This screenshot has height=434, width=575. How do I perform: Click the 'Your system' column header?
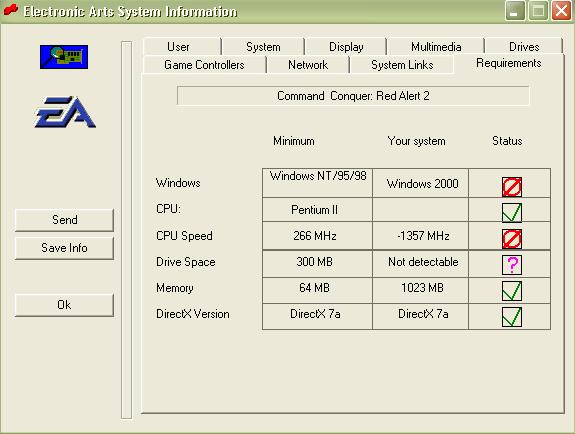[417, 141]
